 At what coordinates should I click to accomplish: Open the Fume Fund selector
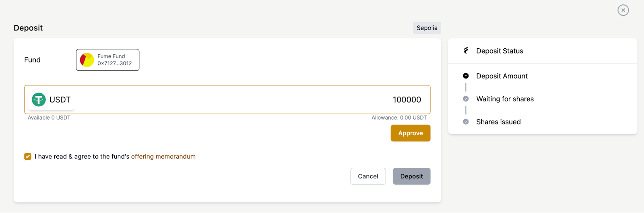107,60
